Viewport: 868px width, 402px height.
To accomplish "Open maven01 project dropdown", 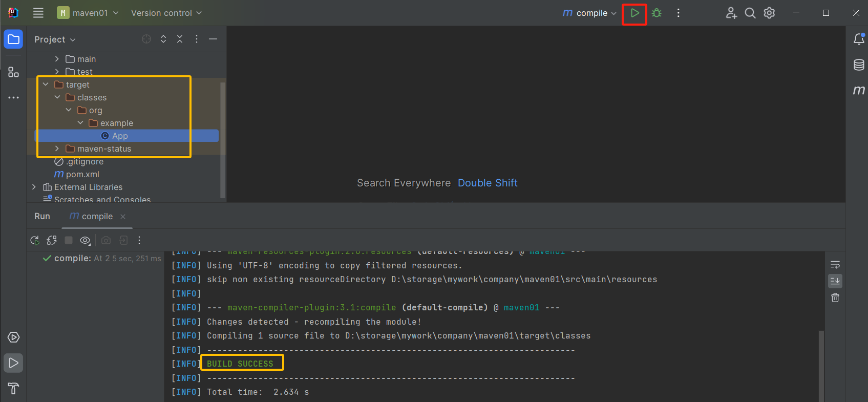I will click(88, 13).
